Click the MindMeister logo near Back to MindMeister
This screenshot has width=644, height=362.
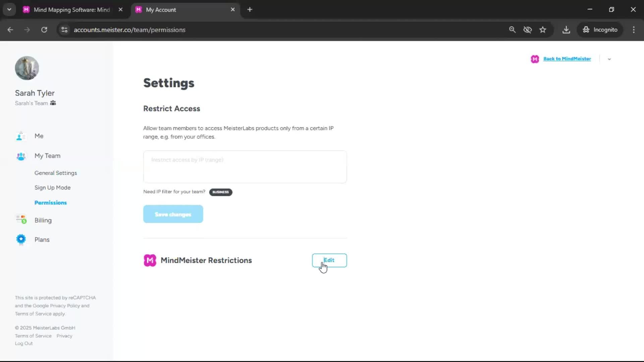coord(535,59)
